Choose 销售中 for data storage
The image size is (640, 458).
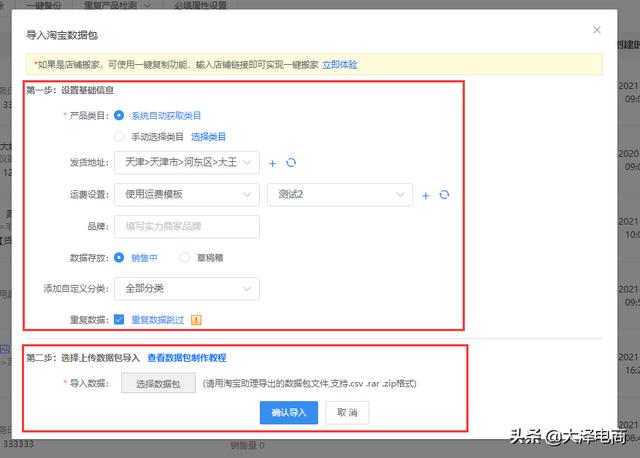click(x=120, y=257)
